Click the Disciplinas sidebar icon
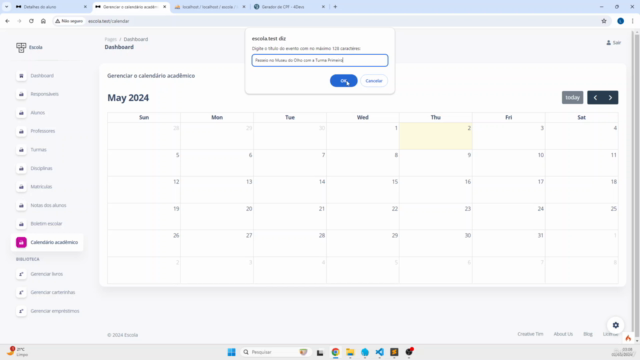Viewport: 640px width, 360px height. 21,168
